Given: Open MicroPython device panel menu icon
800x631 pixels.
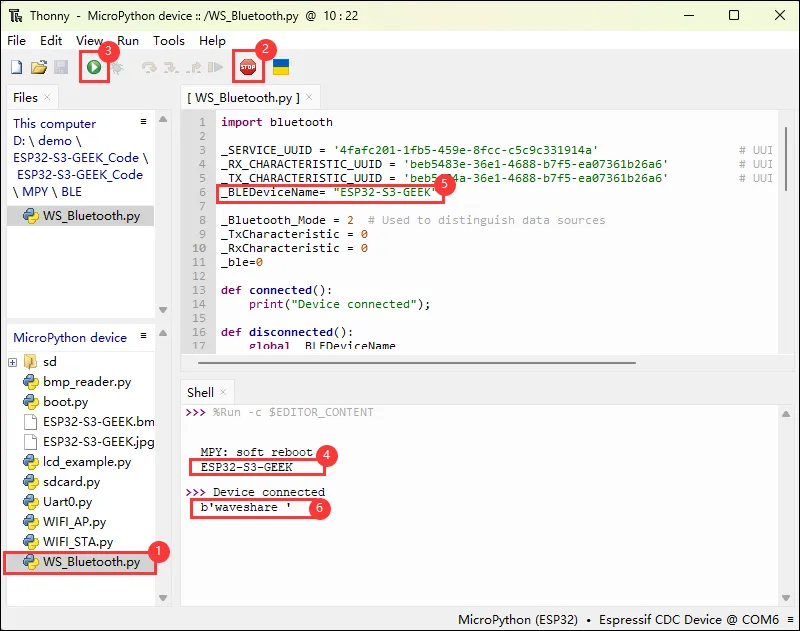Looking at the screenshot, I should click(144, 335).
